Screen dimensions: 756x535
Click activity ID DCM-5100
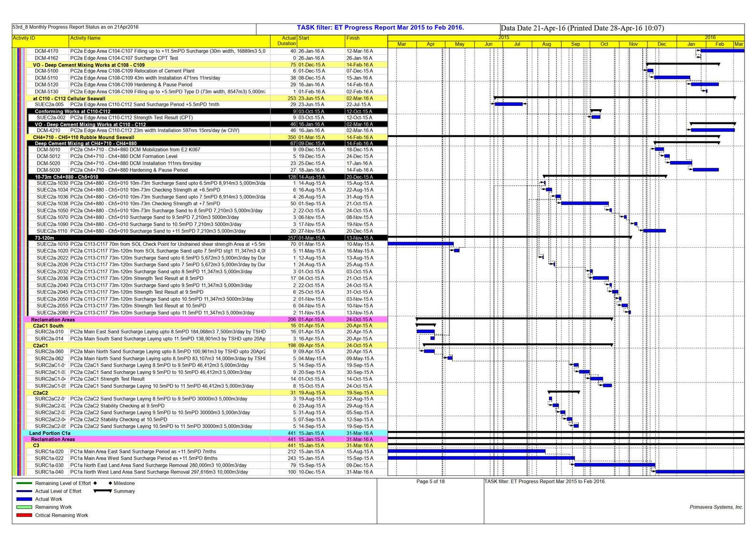pyautogui.click(x=47, y=71)
